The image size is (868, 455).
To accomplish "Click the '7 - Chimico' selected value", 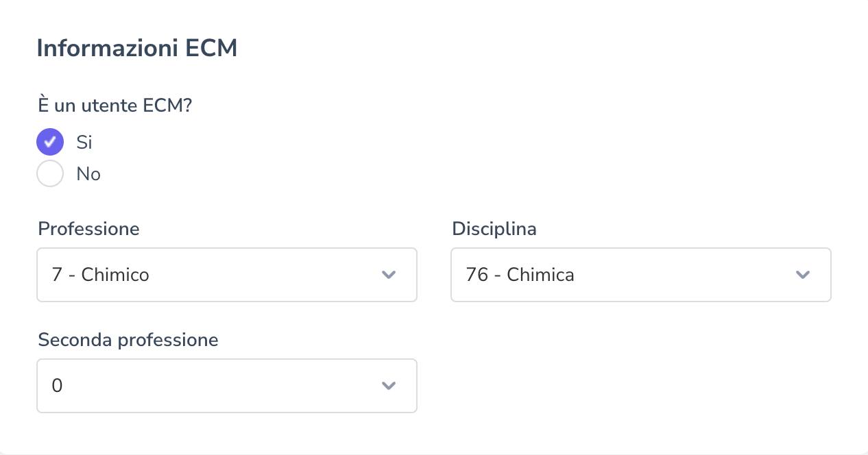I will pyautogui.click(x=101, y=275).
